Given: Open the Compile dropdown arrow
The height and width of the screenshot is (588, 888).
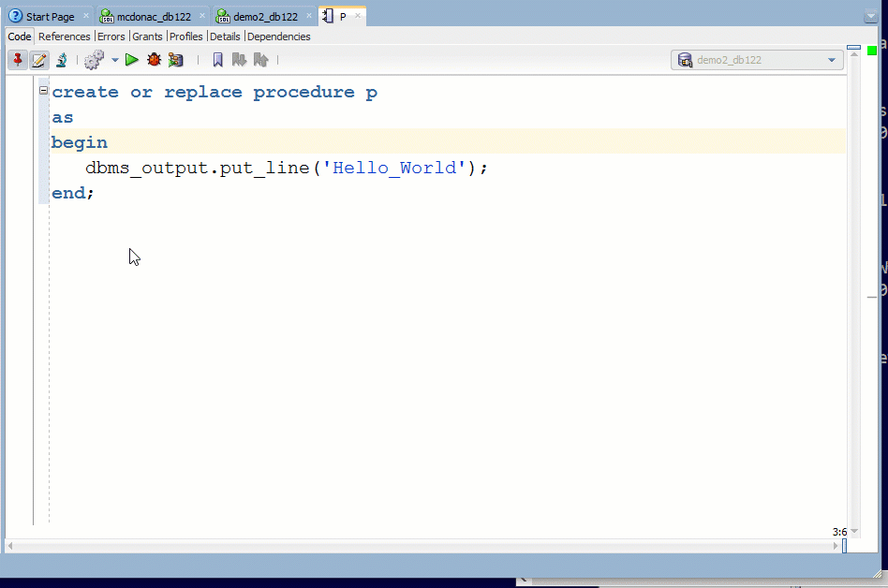Looking at the screenshot, I should point(114,60).
